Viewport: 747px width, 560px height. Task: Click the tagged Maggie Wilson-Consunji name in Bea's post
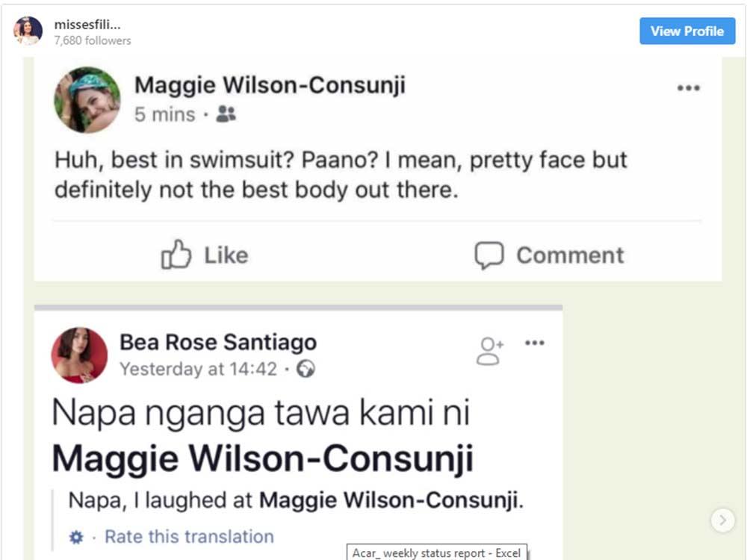(x=262, y=459)
